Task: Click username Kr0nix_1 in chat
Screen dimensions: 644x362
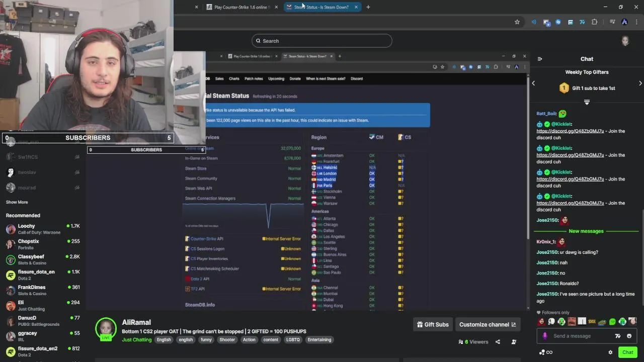Action: click(x=546, y=242)
